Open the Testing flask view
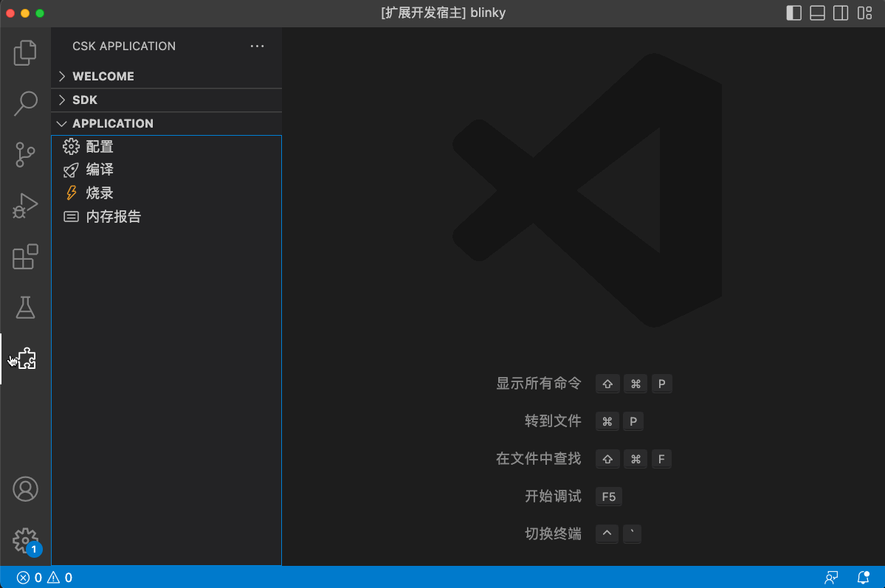The height and width of the screenshot is (588, 885). pyautogui.click(x=25, y=308)
